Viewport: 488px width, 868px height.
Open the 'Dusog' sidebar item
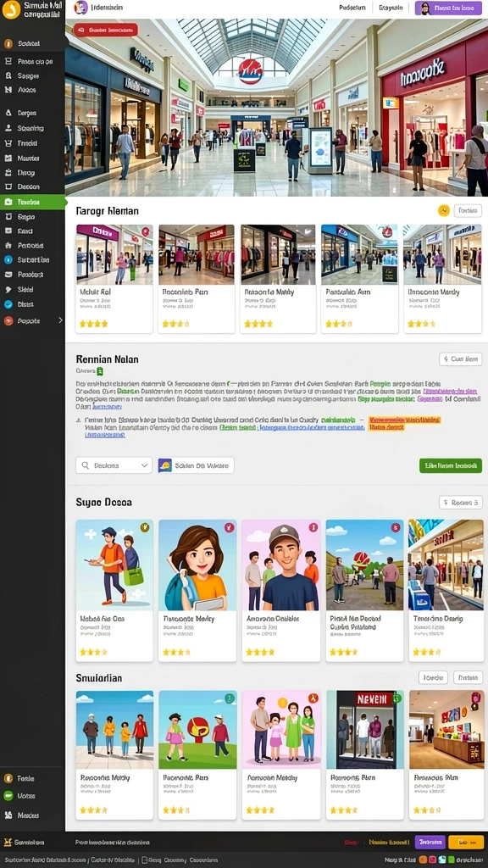pyautogui.click(x=32, y=172)
